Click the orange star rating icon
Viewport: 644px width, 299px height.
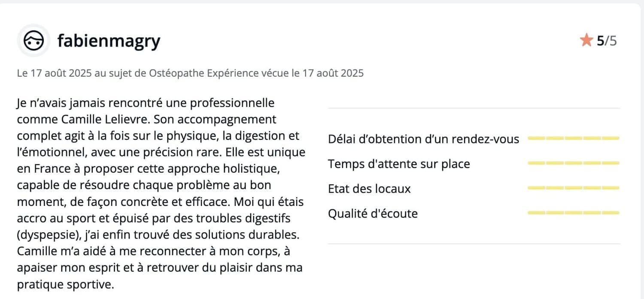click(x=586, y=41)
